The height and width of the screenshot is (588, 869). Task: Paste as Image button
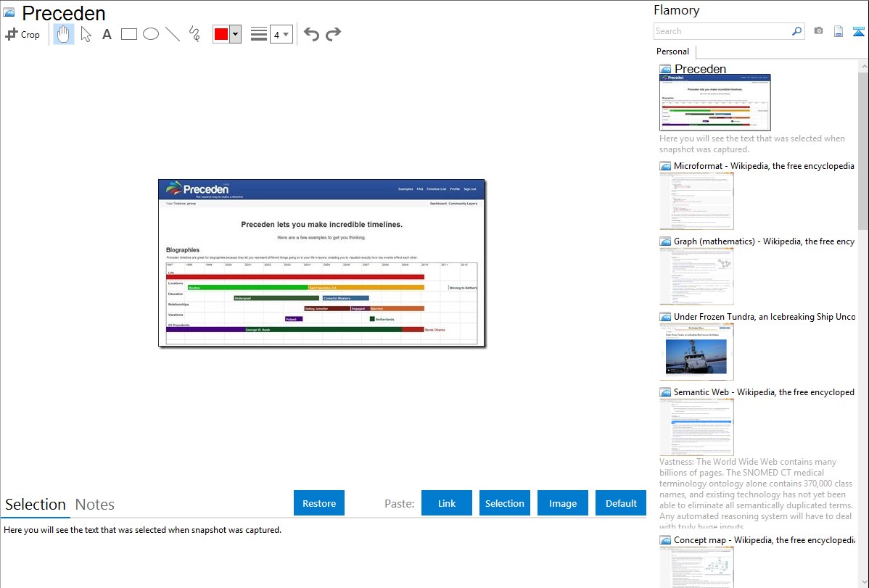562,503
